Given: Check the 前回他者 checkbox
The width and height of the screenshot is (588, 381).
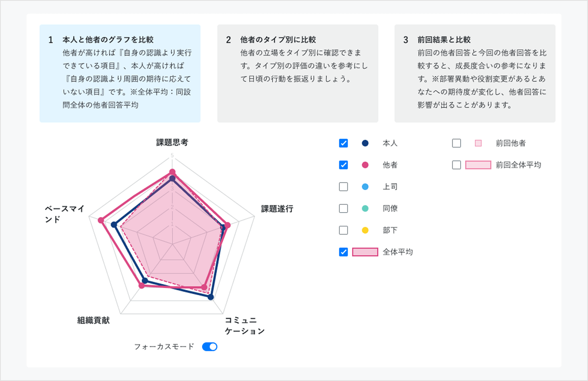Looking at the screenshot, I should (456, 143).
